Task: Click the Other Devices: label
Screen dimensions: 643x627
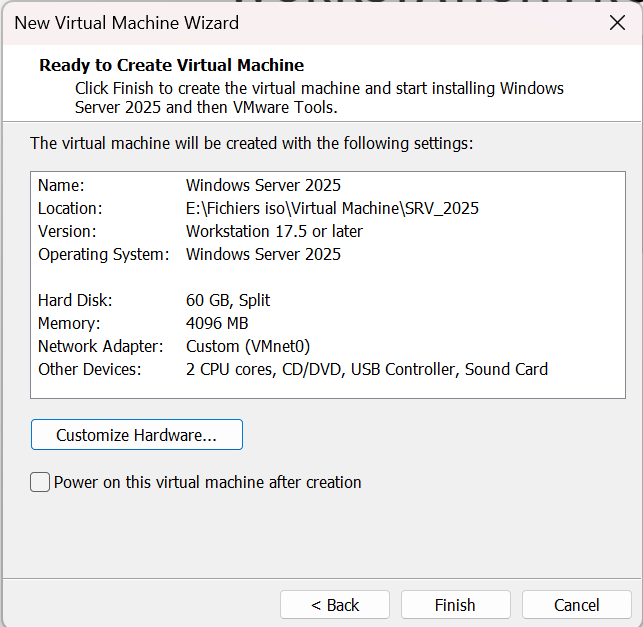Action: coord(90,369)
